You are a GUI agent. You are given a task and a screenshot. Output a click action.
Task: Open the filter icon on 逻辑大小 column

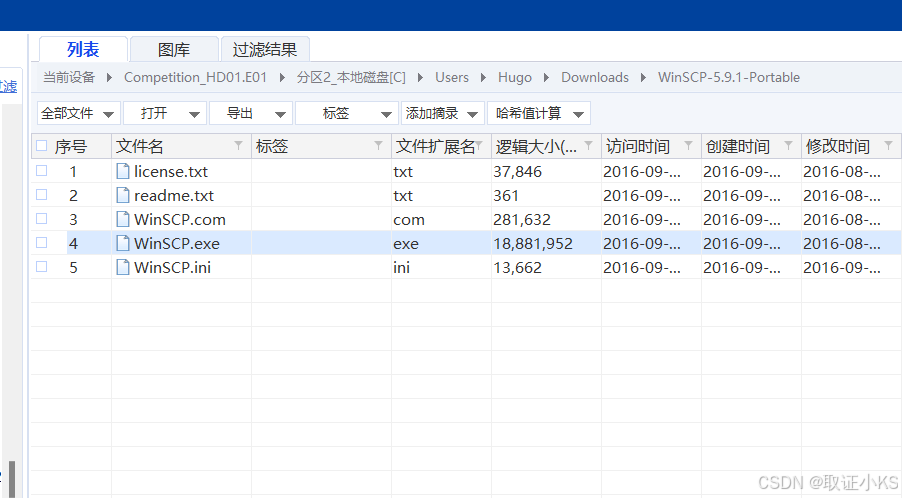tap(588, 145)
